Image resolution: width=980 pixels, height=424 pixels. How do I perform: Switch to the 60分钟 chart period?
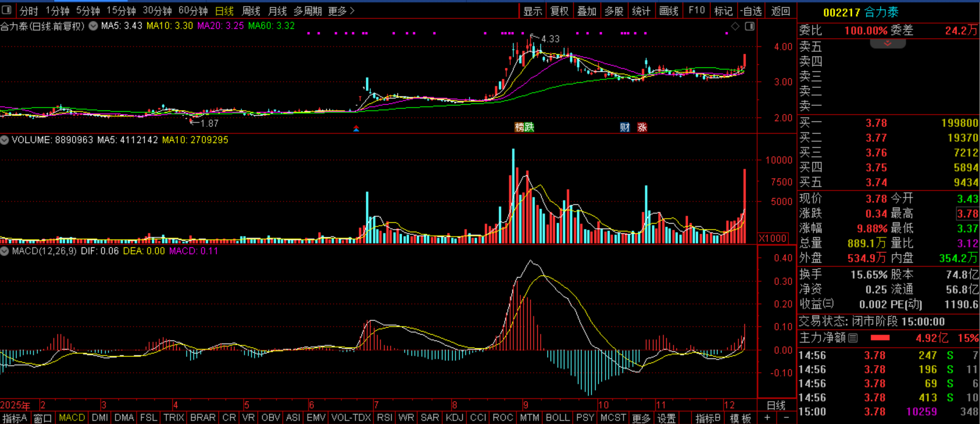[193, 11]
